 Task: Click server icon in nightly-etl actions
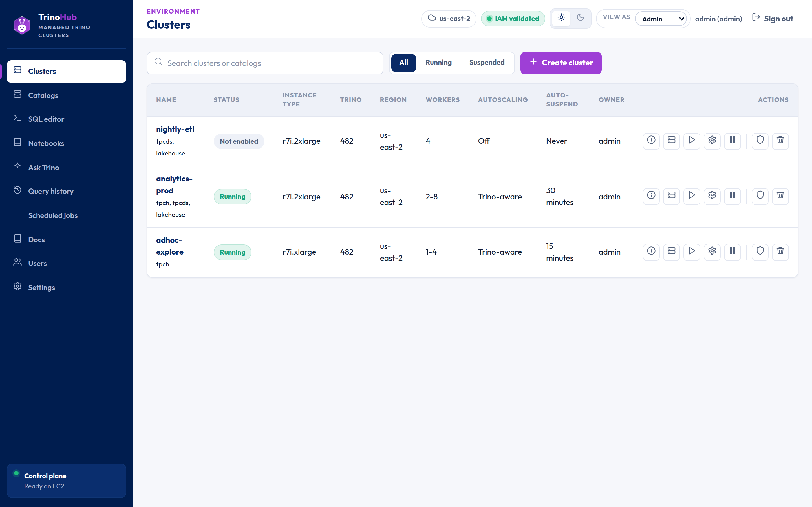[x=671, y=141]
